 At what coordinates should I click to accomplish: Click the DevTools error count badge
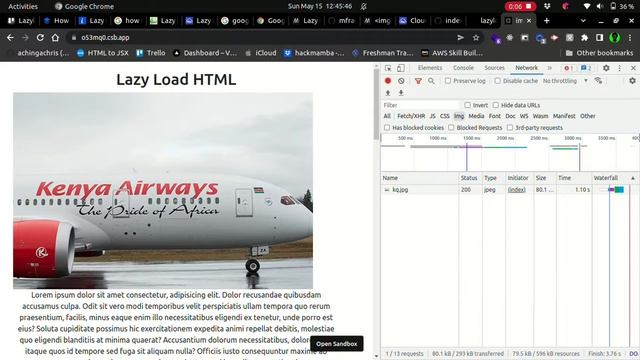point(568,68)
